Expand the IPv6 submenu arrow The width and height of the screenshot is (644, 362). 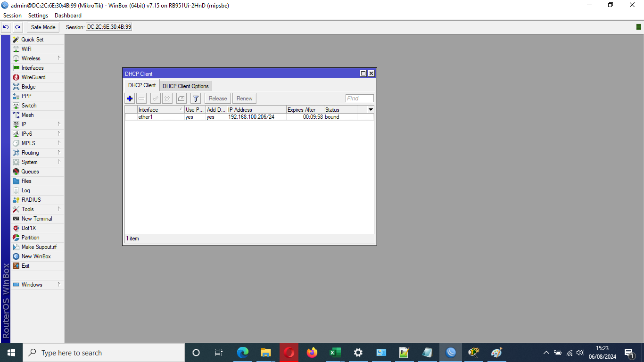[59, 134]
